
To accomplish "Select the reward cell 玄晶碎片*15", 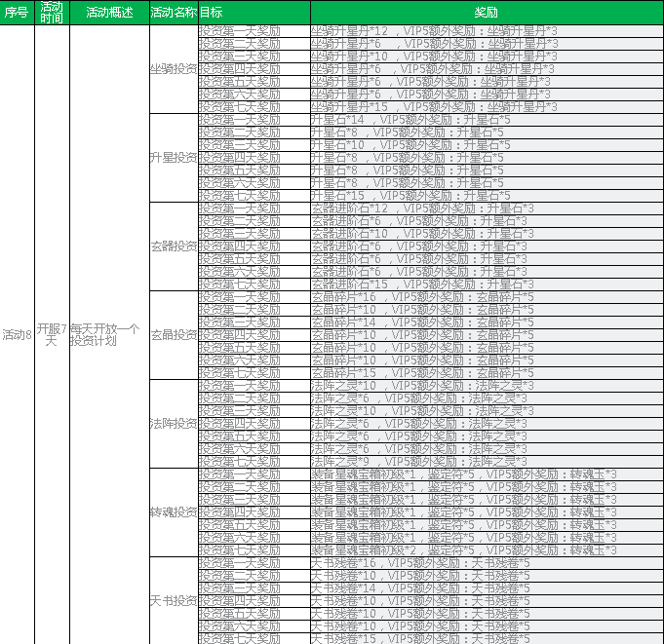I will (487, 373).
